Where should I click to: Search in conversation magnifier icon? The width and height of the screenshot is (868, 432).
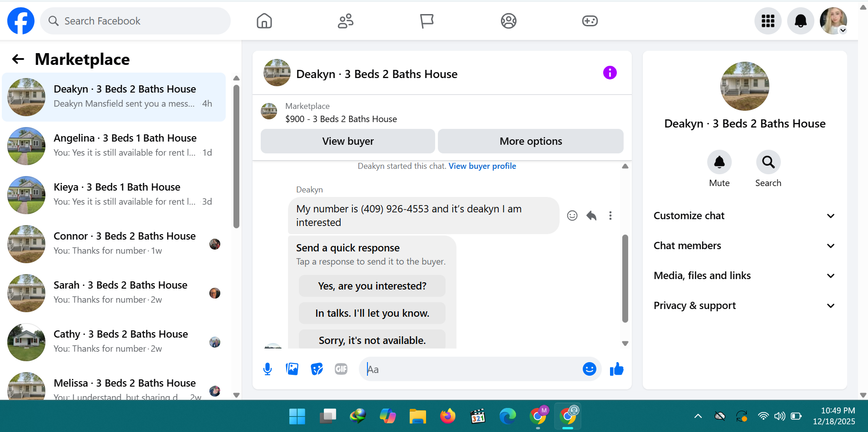point(769,162)
